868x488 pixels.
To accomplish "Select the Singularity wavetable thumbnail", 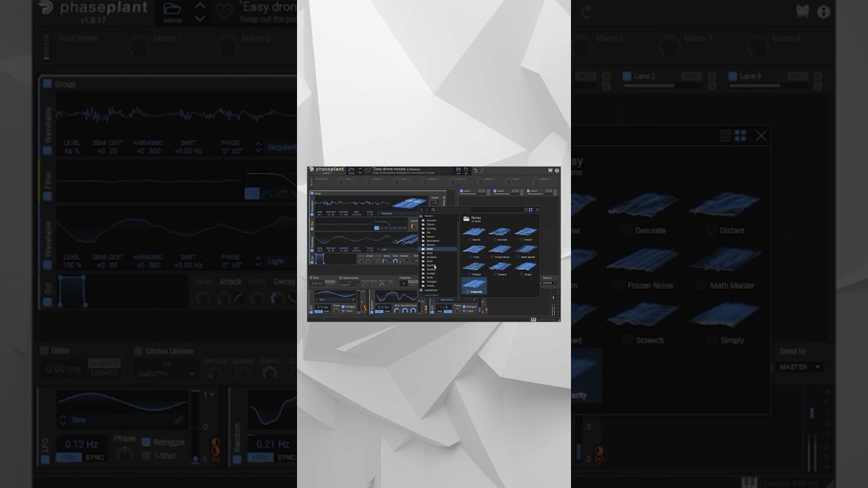I will pos(474,284).
